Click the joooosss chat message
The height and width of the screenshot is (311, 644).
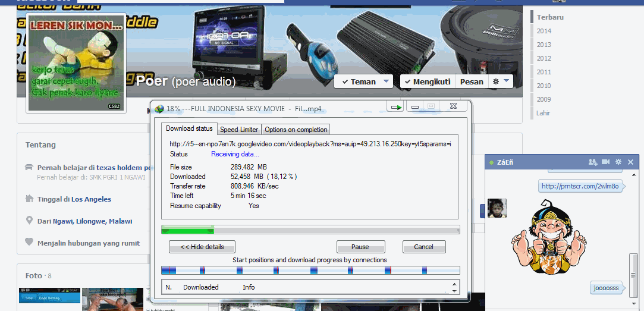(x=606, y=288)
